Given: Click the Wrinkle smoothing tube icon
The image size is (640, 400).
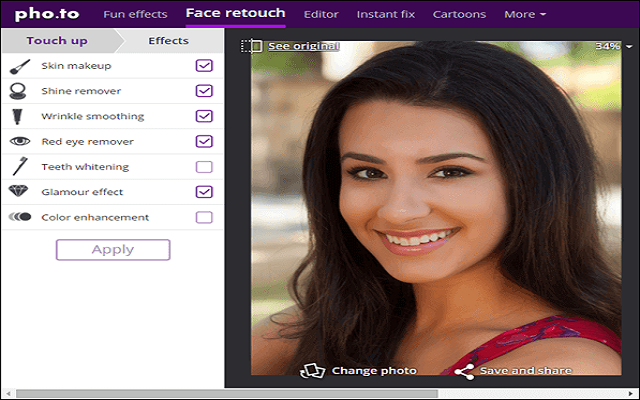Looking at the screenshot, I should (18, 116).
